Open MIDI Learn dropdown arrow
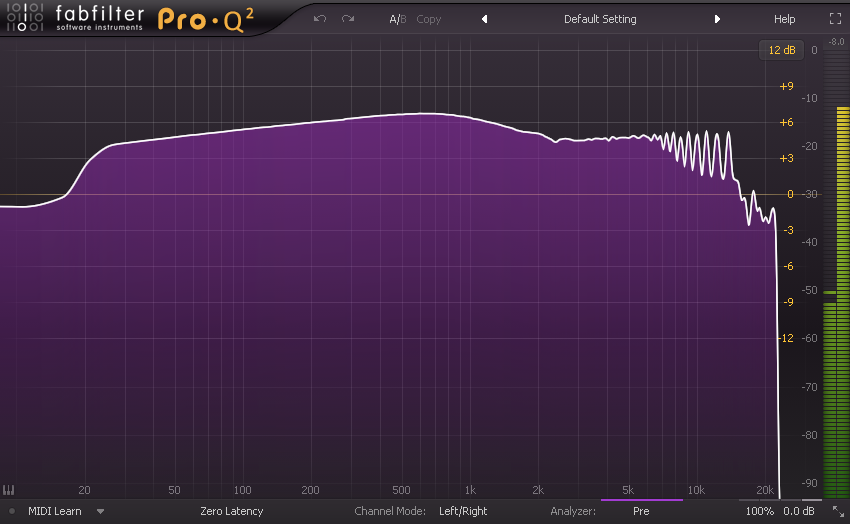 [x=100, y=511]
